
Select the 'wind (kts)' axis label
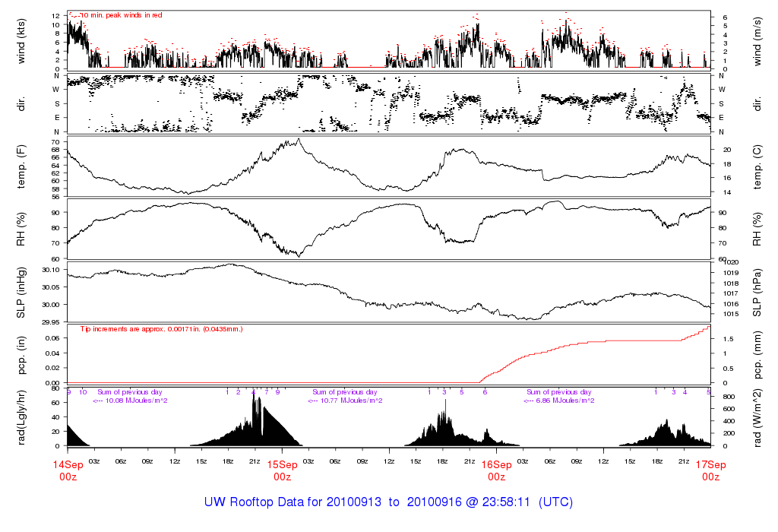[21, 41]
